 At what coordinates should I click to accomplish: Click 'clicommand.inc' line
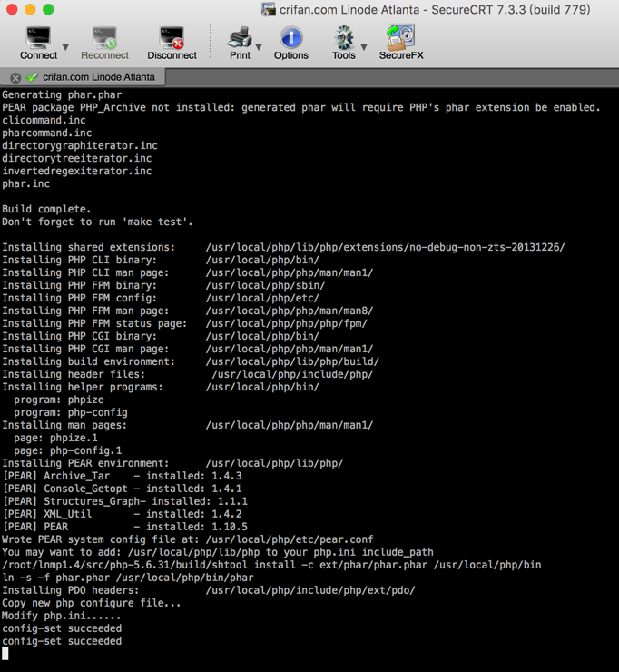coord(44,120)
